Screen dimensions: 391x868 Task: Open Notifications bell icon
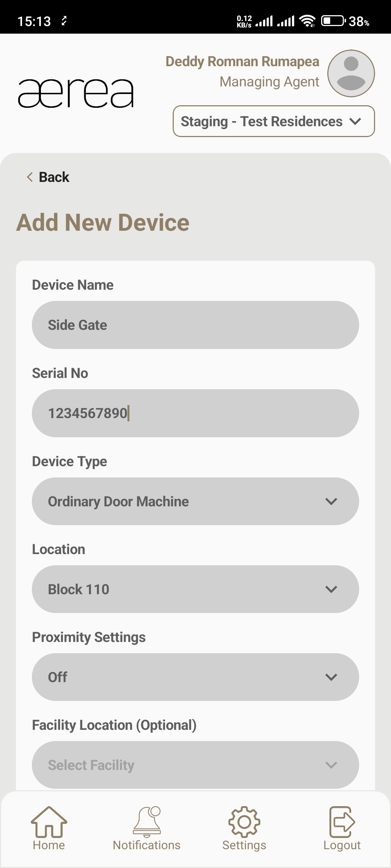click(x=147, y=821)
